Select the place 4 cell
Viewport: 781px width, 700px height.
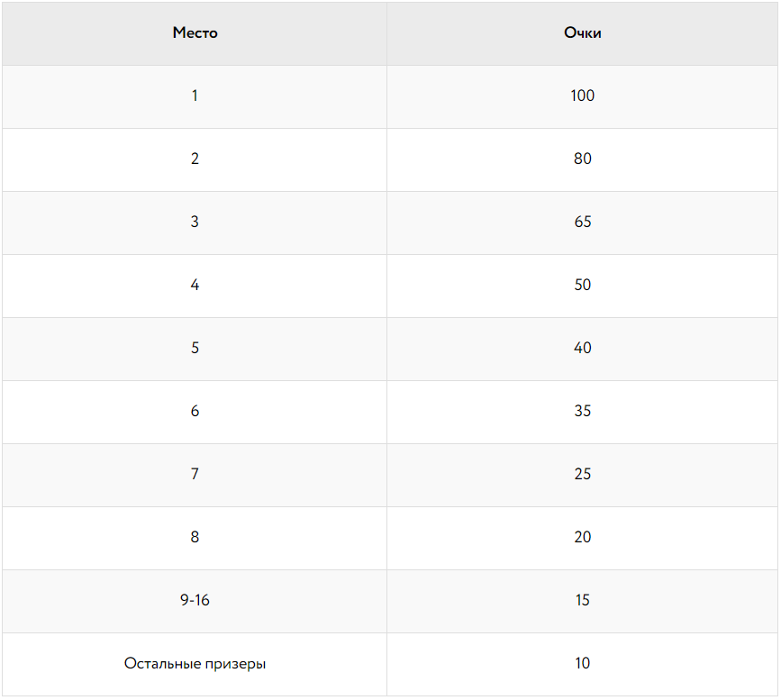point(195,285)
